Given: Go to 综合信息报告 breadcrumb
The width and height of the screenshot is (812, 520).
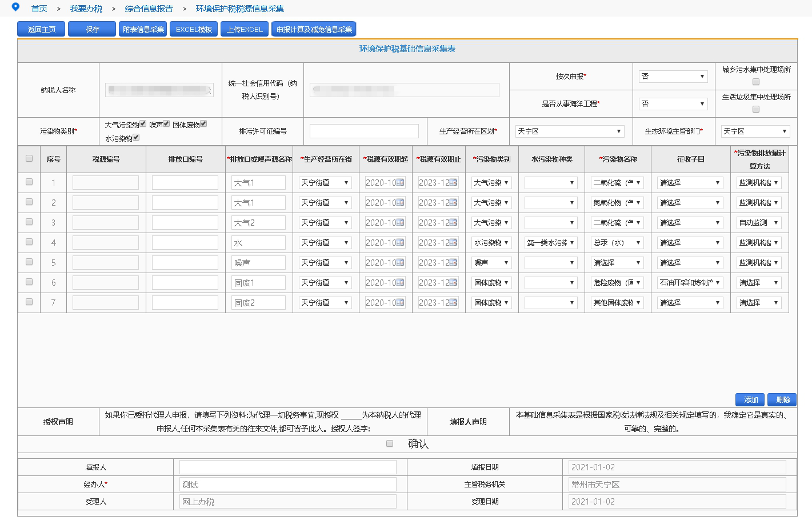Looking at the screenshot, I should (x=149, y=9).
